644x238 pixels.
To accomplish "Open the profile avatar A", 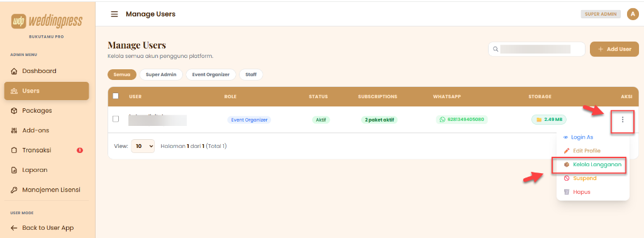I will (633, 14).
